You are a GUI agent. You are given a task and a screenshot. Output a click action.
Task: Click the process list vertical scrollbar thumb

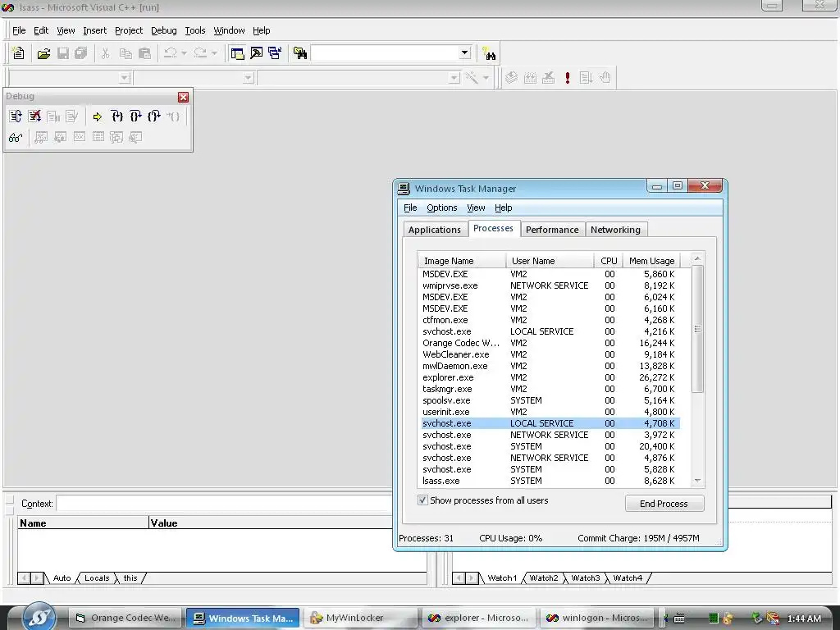(x=697, y=329)
